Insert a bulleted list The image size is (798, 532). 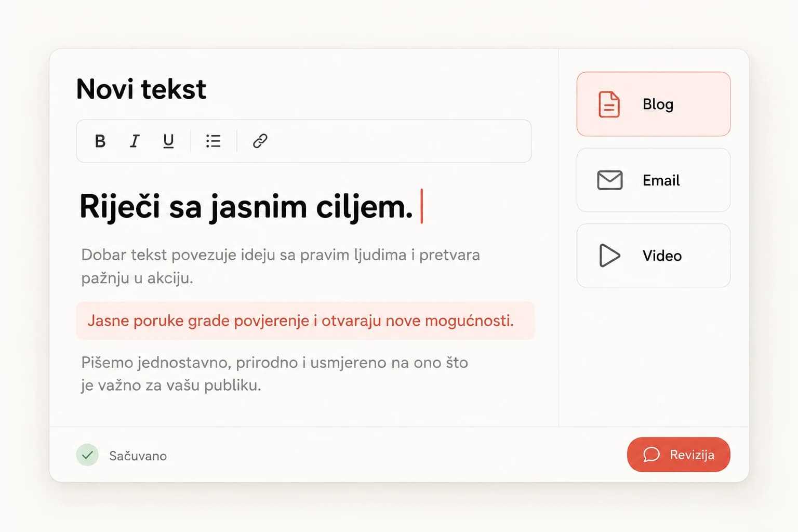213,141
